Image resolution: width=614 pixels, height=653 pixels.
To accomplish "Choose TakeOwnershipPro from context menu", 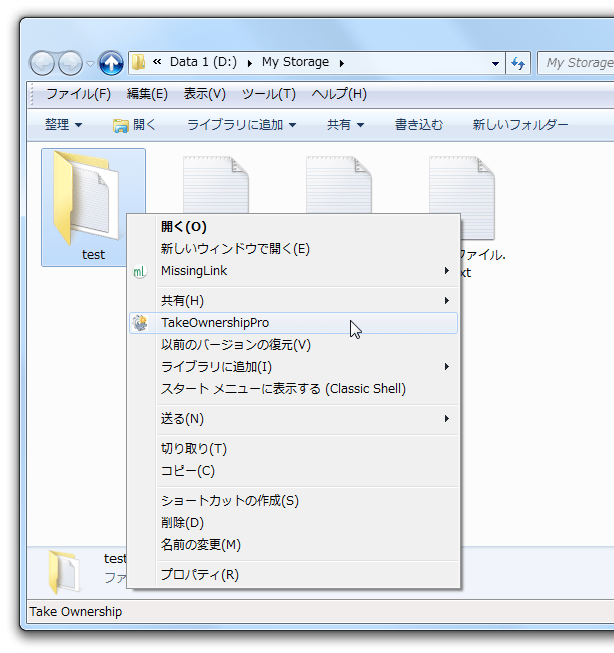I will [293, 323].
